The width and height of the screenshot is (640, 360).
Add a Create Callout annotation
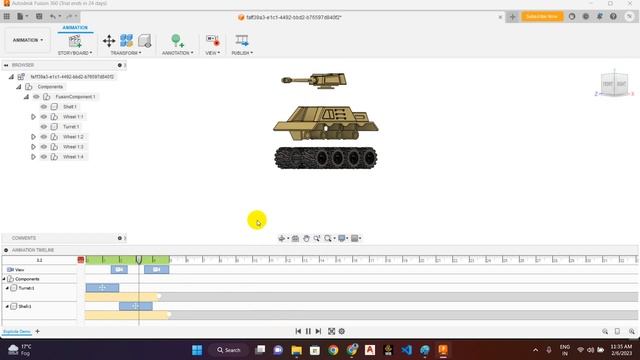coord(178,41)
